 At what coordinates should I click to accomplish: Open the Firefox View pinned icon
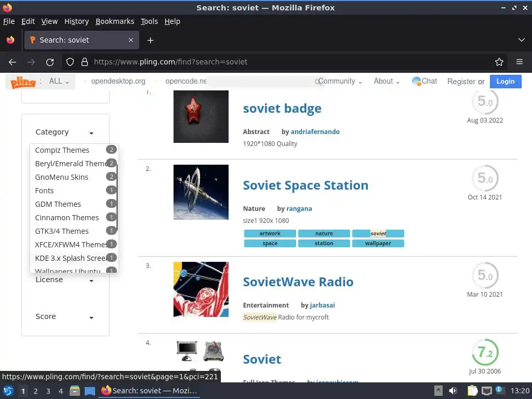click(x=10, y=40)
